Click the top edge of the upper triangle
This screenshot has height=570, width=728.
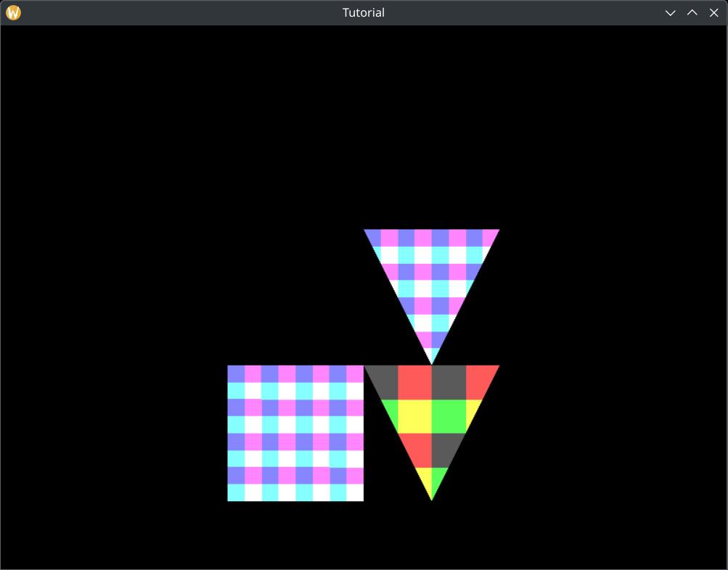click(x=432, y=230)
